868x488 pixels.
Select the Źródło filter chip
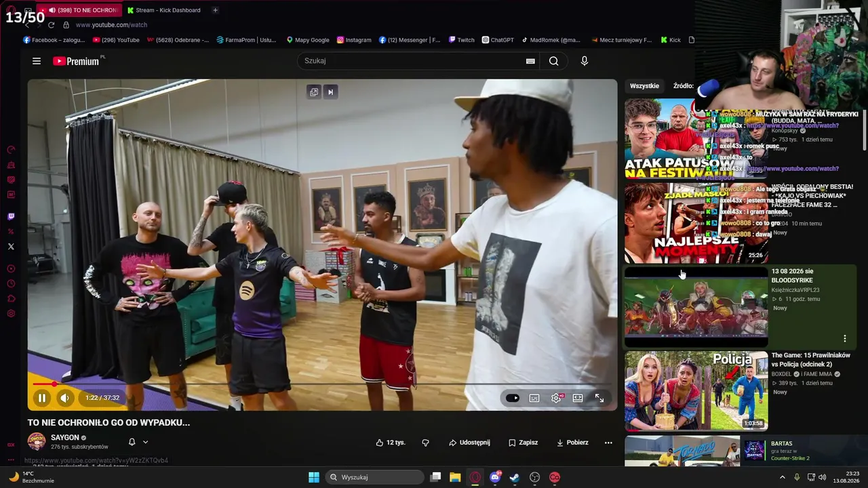pyautogui.click(x=684, y=86)
